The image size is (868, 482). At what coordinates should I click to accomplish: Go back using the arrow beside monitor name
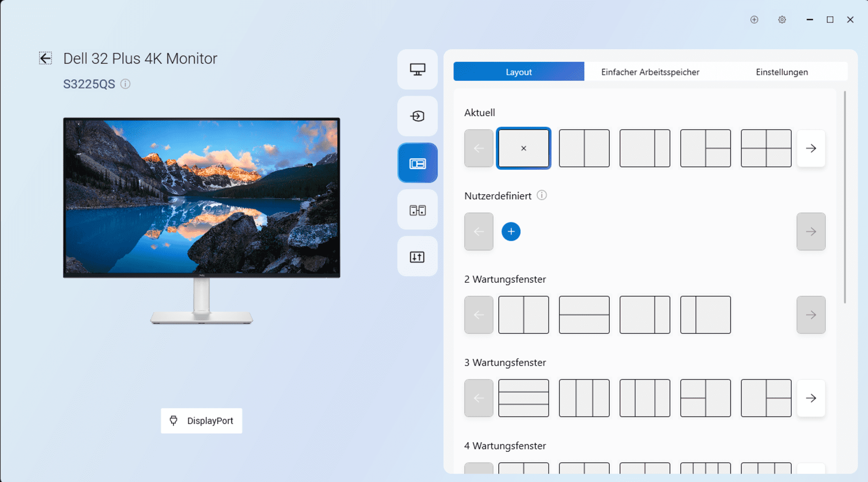[45, 58]
